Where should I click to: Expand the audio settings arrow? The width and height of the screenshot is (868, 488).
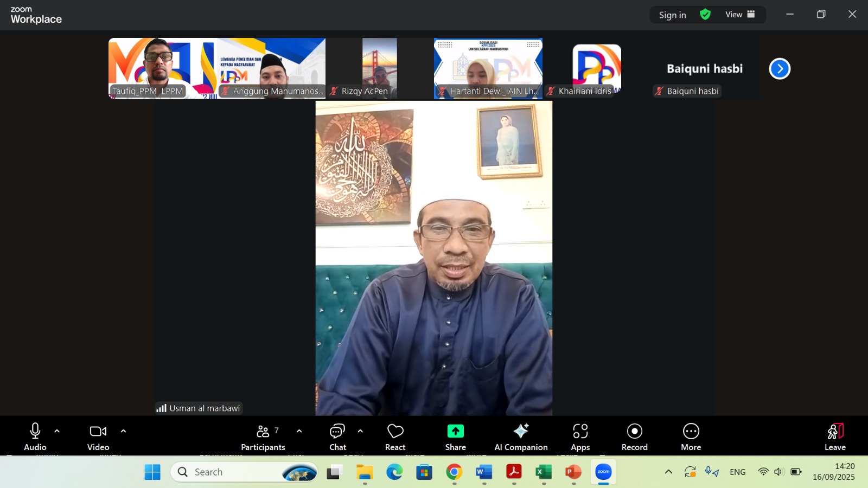pyautogui.click(x=57, y=432)
